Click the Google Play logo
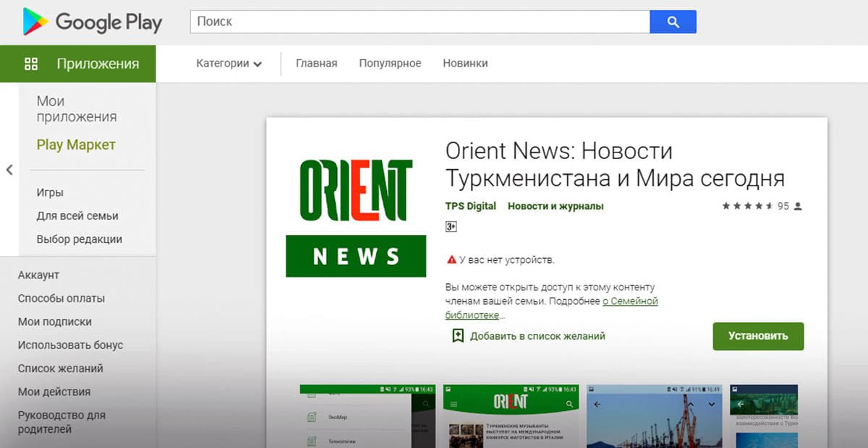868x448 pixels. [92, 22]
